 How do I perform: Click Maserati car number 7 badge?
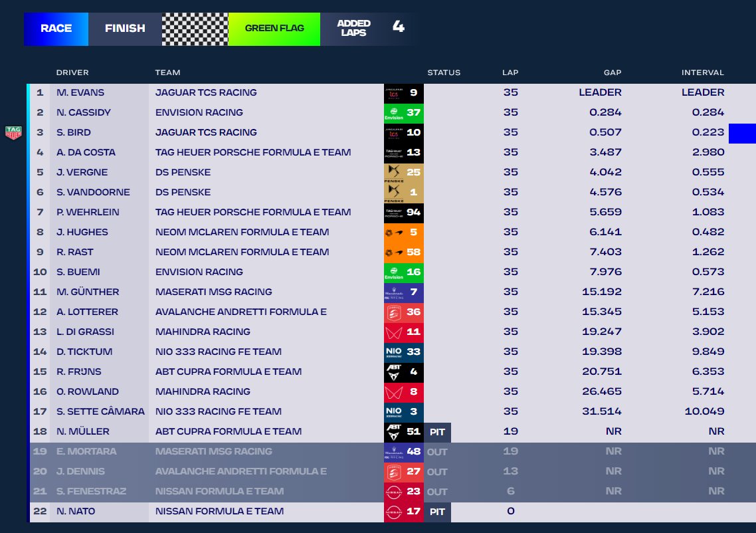(403, 292)
